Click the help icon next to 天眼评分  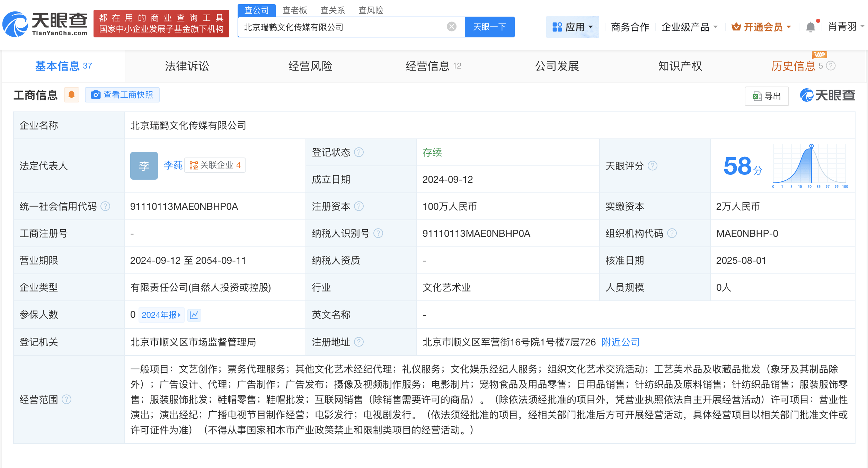(x=653, y=166)
